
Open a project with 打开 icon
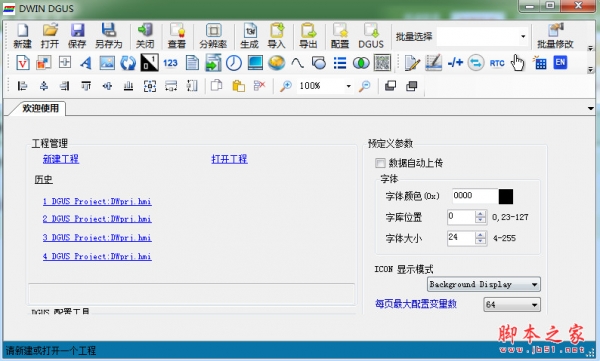coord(50,36)
